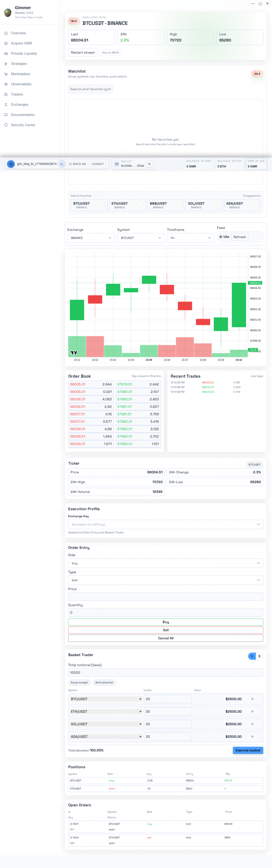Click the order Quantity input field
The height and width of the screenshot is (868, 272).
pos(166,613)
